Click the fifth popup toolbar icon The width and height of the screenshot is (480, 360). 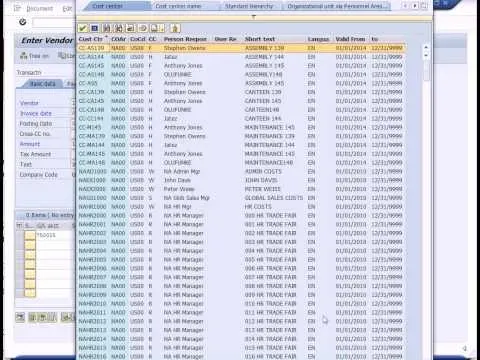pos(131,29)
